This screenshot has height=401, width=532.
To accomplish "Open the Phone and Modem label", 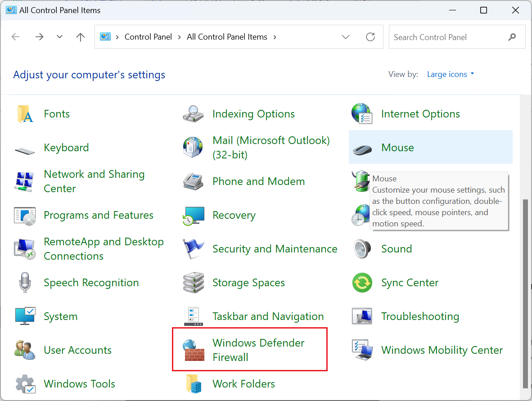I will tap(258, 181).
